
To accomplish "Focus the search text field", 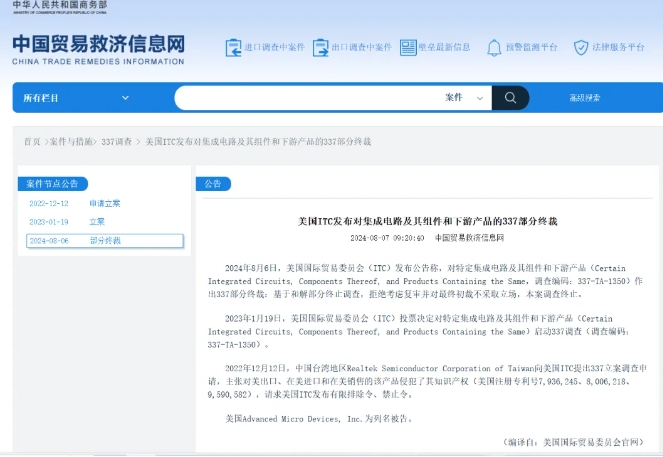I will pyautogui.click(x=309, y=98).
